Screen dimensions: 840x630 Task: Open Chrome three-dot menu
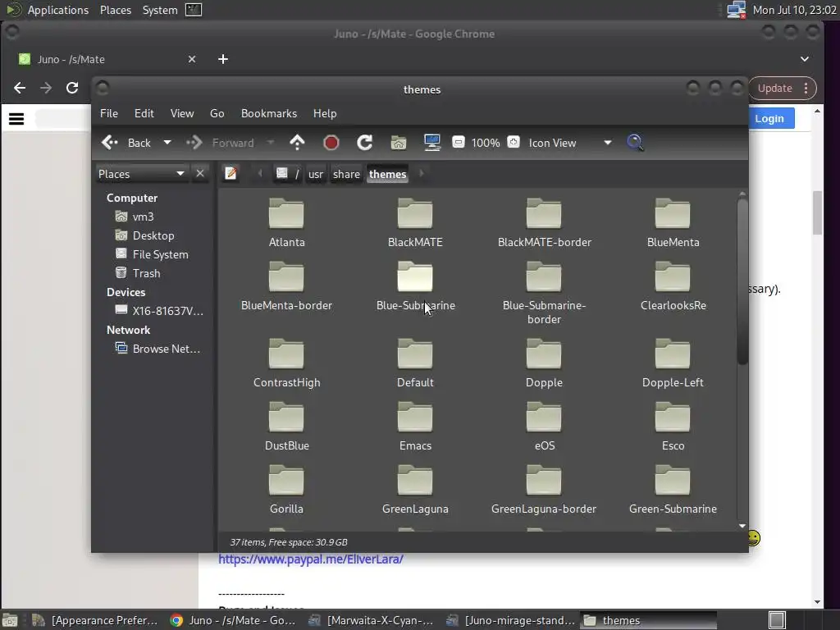[x=806, y=88]
